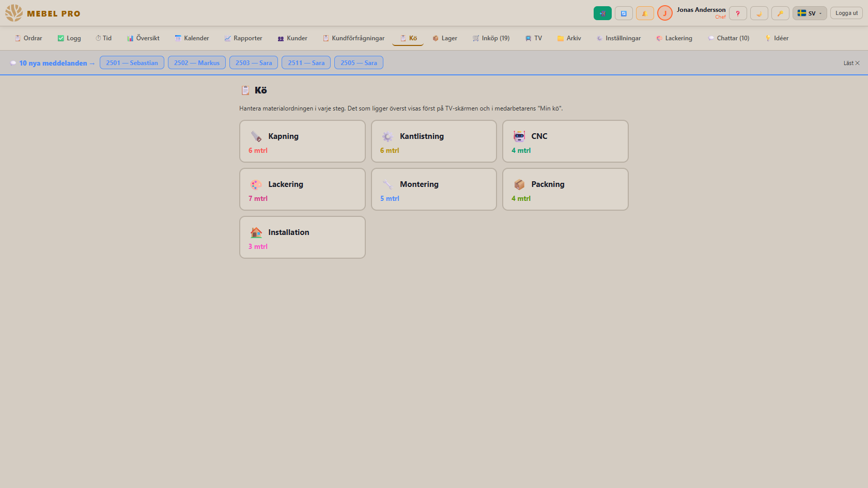868x488 pixels.
Task: Click the blue refresh icon button
Action: pyautogui.click(x=624, y=13)
